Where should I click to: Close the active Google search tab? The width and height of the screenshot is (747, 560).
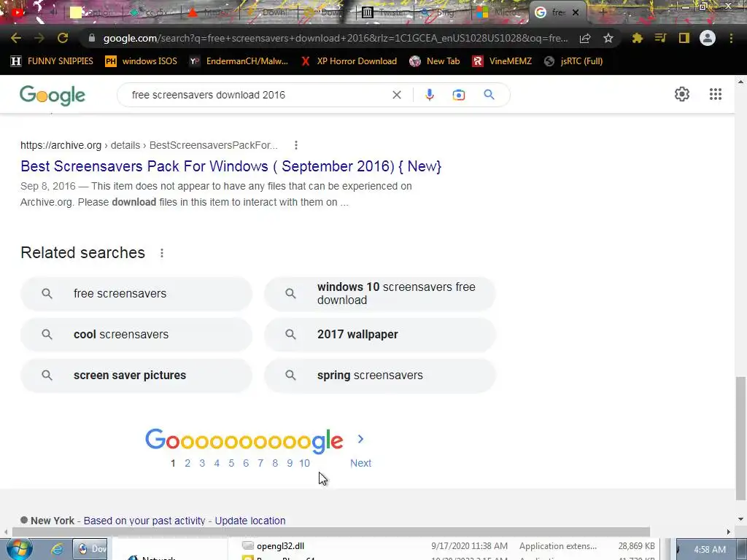[576, 12]
